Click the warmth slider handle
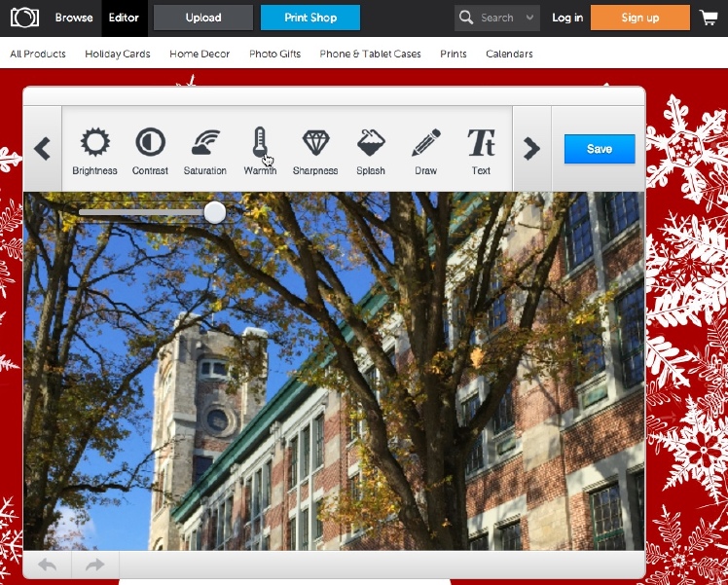This screenshot has width=728, height=585. [215, 212]
